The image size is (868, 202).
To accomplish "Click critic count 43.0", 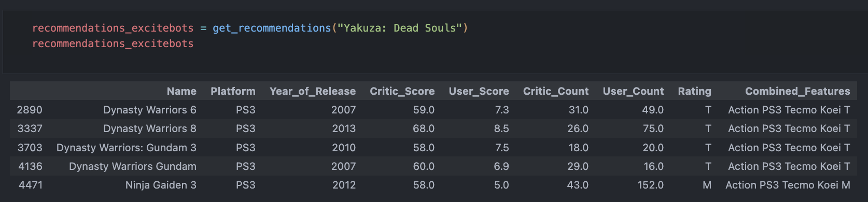I will [578, 185].
